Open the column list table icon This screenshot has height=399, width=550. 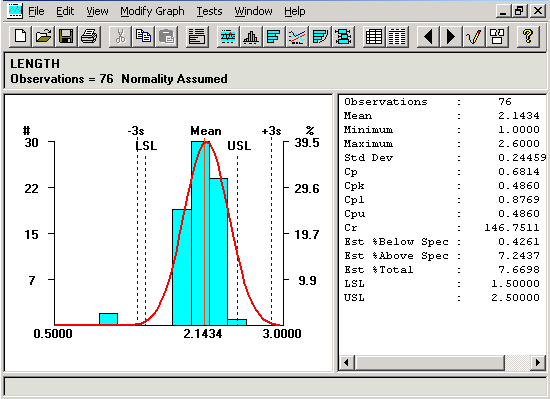pyautogui.click(x=397, y=36)
